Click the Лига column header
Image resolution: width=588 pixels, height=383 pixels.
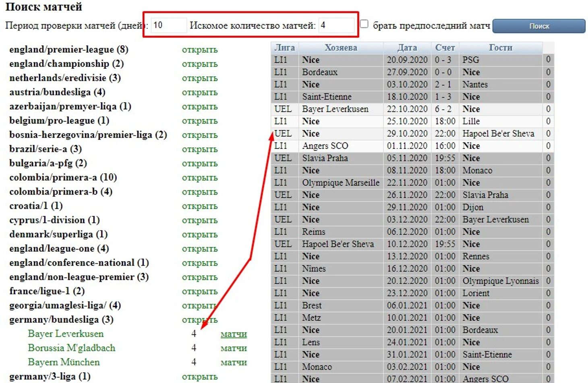(x=285, y=47)
